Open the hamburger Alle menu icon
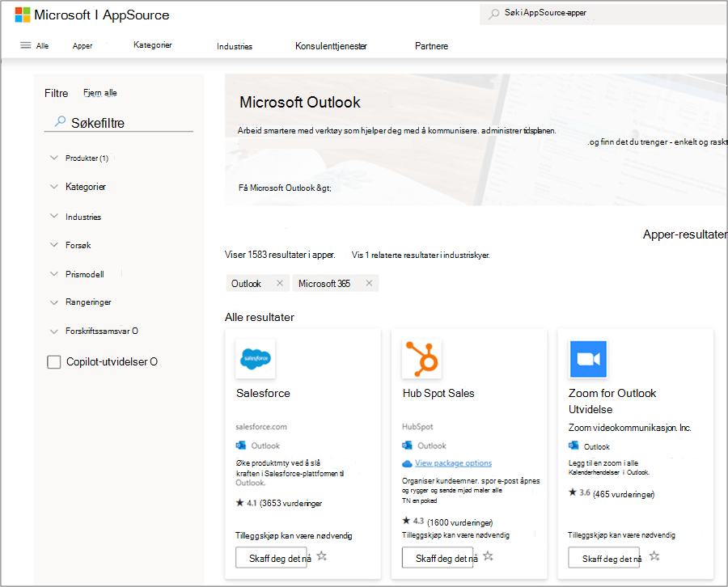The width and height of the screenshot is (728, 587). point(26,45)
